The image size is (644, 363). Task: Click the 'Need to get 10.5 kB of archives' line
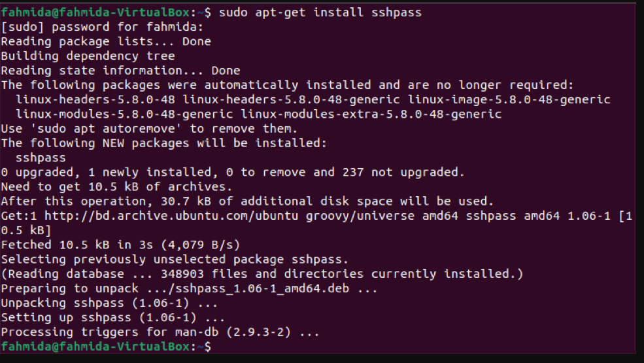[116, 187]
